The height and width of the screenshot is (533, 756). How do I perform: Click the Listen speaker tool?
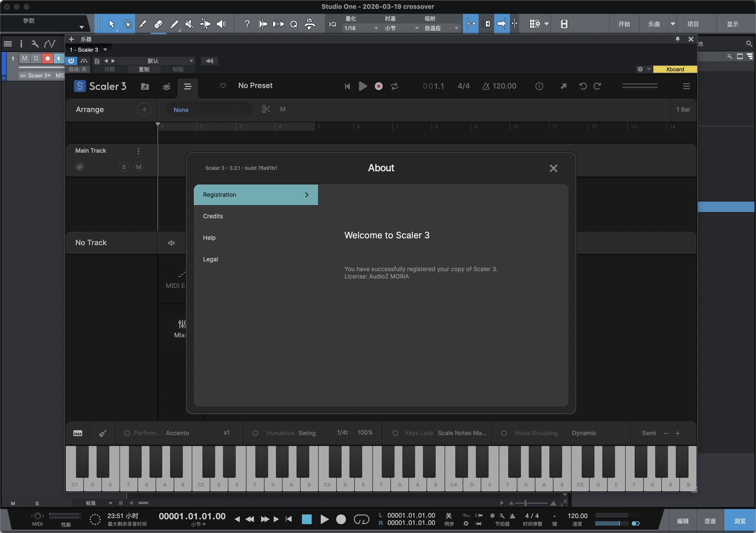click(221, 24)
